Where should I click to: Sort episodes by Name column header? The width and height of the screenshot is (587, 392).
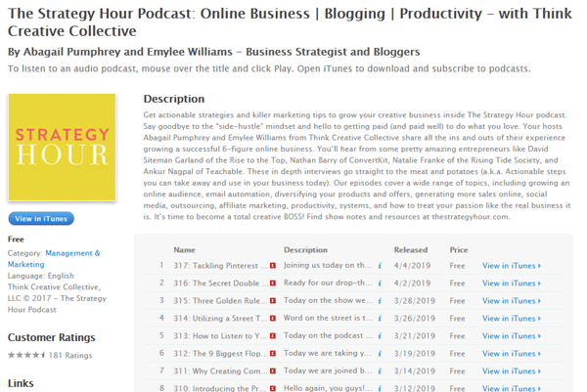(184, 250)
